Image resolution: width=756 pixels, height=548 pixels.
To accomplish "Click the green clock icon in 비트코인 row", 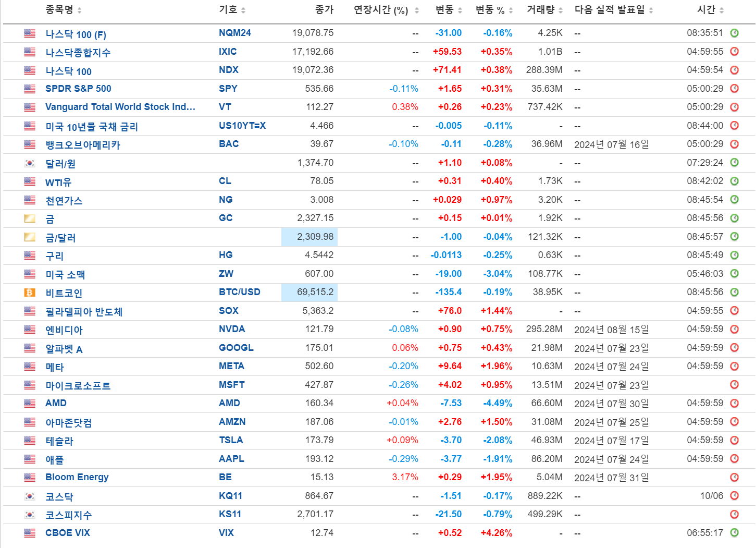I will click(734, 292).
